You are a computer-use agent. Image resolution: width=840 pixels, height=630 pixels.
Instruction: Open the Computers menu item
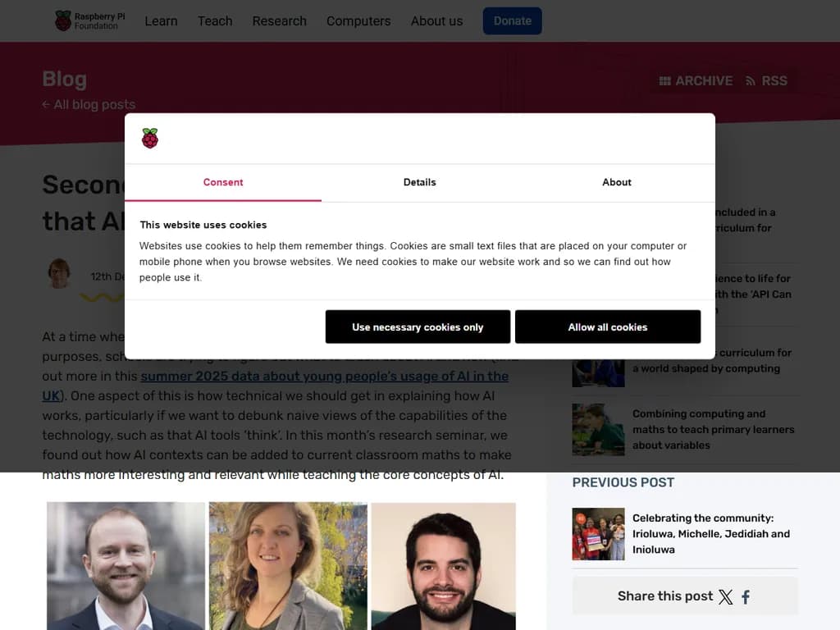[358, 21]
